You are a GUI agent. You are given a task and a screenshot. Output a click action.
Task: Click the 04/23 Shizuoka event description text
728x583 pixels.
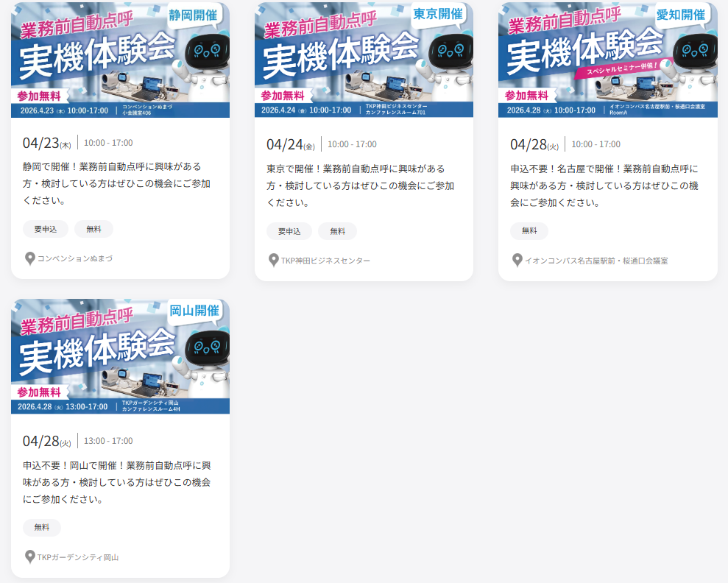(112, 183)
